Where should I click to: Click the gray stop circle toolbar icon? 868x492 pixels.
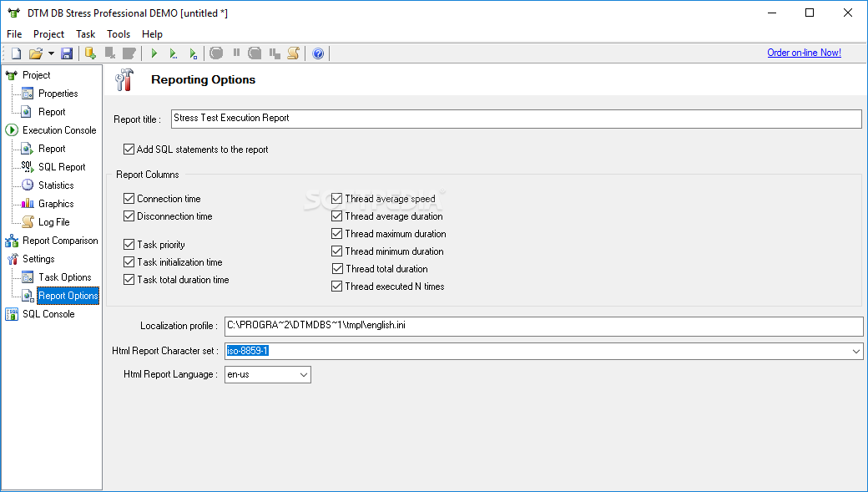[216, 53]
